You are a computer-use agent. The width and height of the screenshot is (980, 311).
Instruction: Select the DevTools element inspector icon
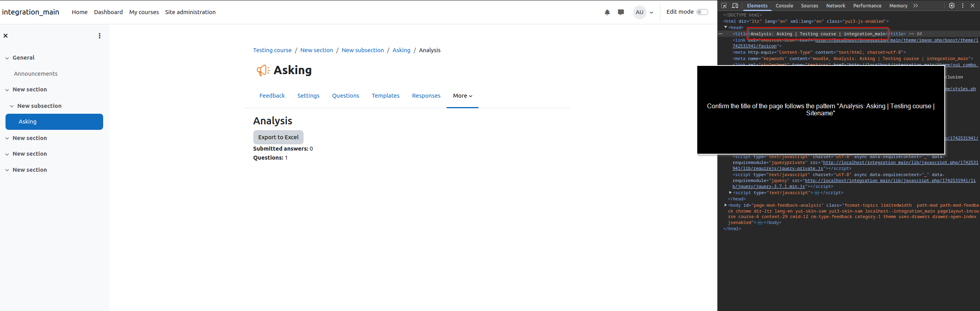tap(724, 5)
